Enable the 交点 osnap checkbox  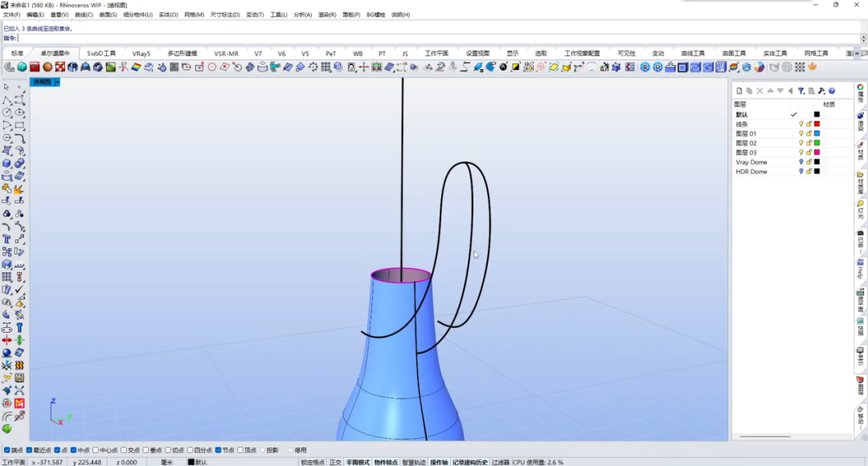(x=124, y=450)
